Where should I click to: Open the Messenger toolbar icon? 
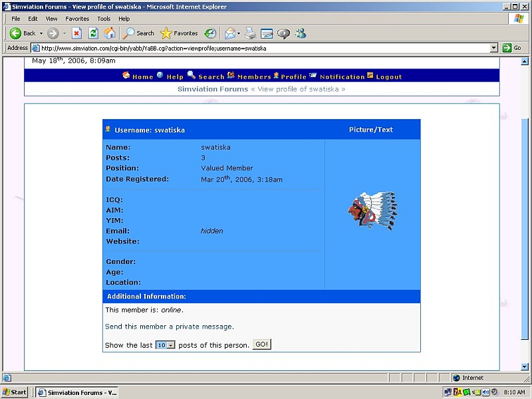301,33
